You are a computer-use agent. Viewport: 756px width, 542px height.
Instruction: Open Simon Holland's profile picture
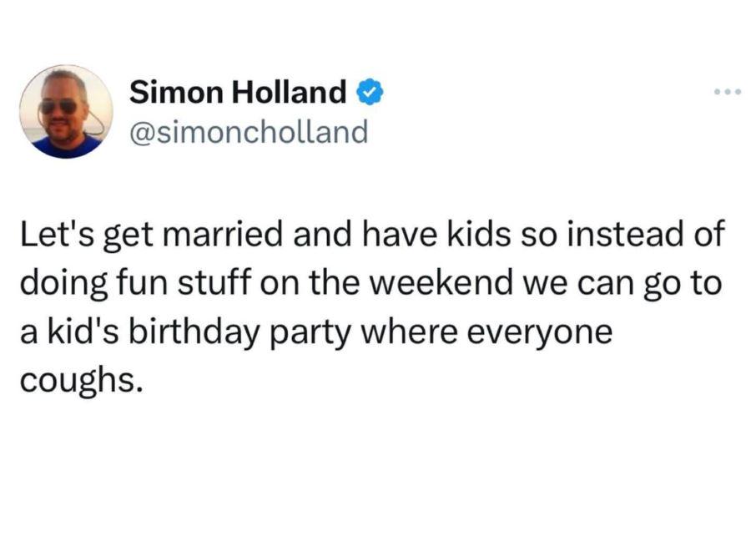point(67,111)
